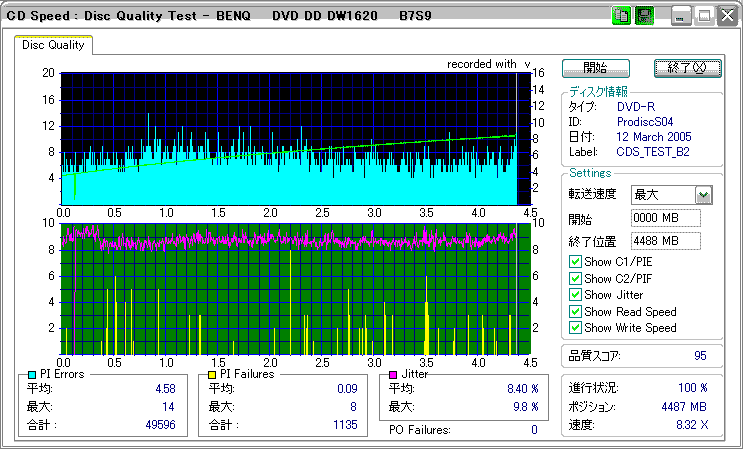This screenshot has height=449, width=743.
Task: Toggle Show Read Speed checkbox
Action: (575, 311)
